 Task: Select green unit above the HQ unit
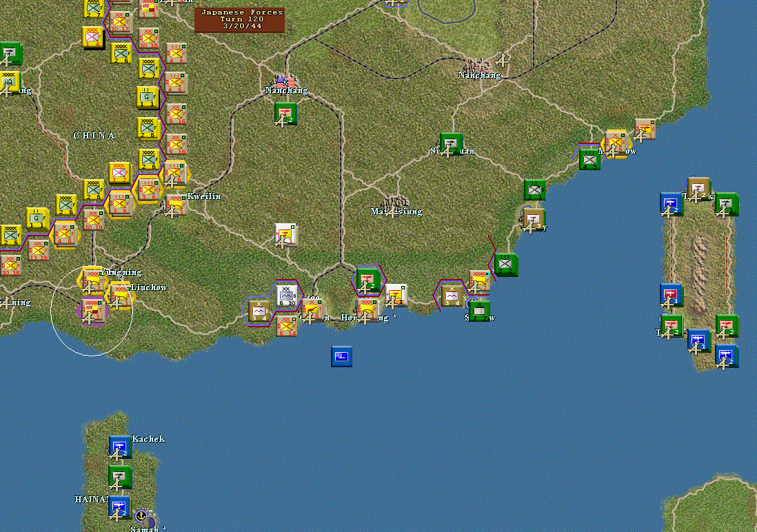pos(10,53)
